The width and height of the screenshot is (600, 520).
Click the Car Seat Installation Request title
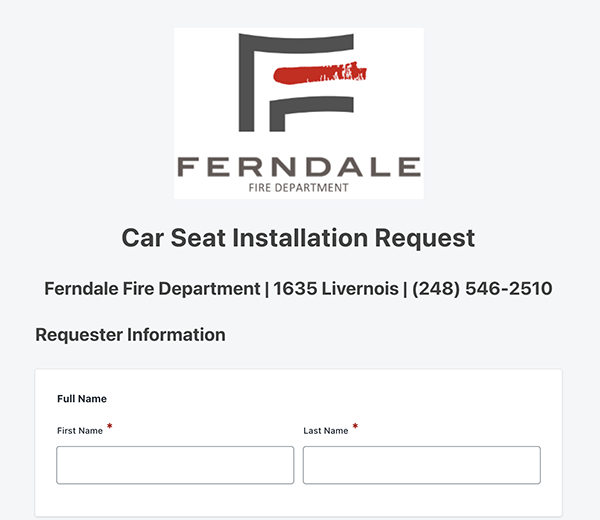[x=298, y=238]
